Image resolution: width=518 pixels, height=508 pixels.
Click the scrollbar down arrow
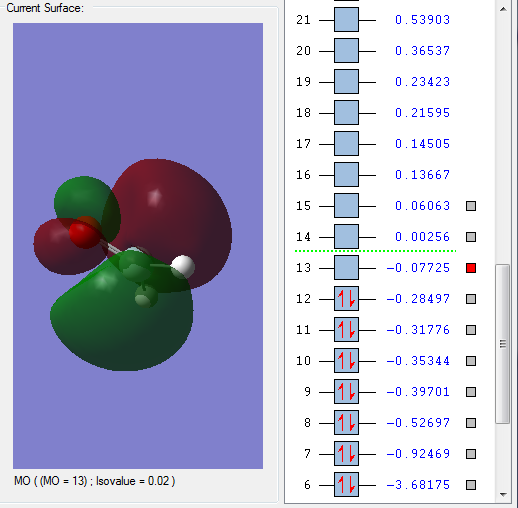click(x=503, y=495)
